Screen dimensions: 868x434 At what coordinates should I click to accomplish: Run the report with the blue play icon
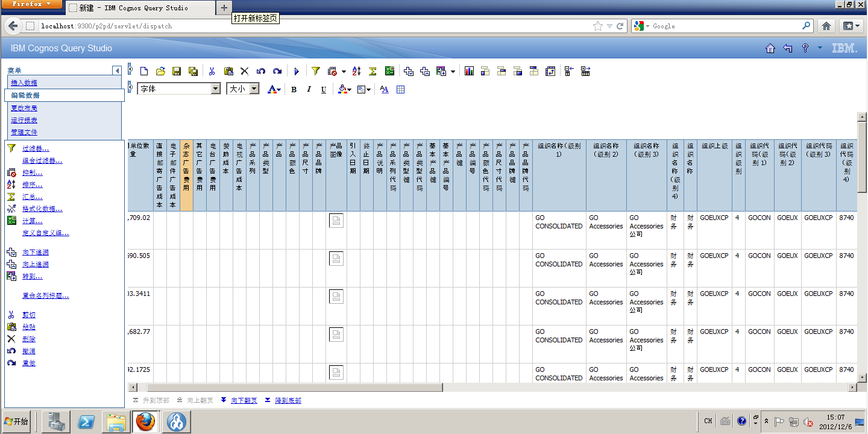pyautogui.click(x=297, y=71)
